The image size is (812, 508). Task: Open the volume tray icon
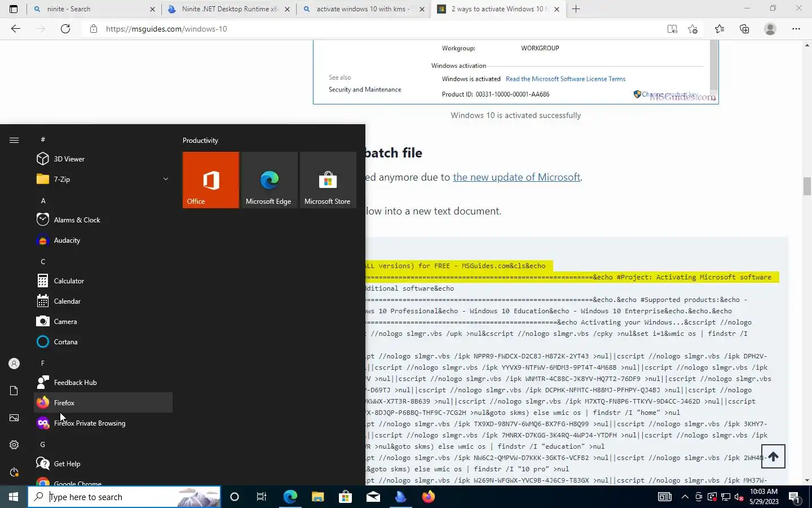739,497
